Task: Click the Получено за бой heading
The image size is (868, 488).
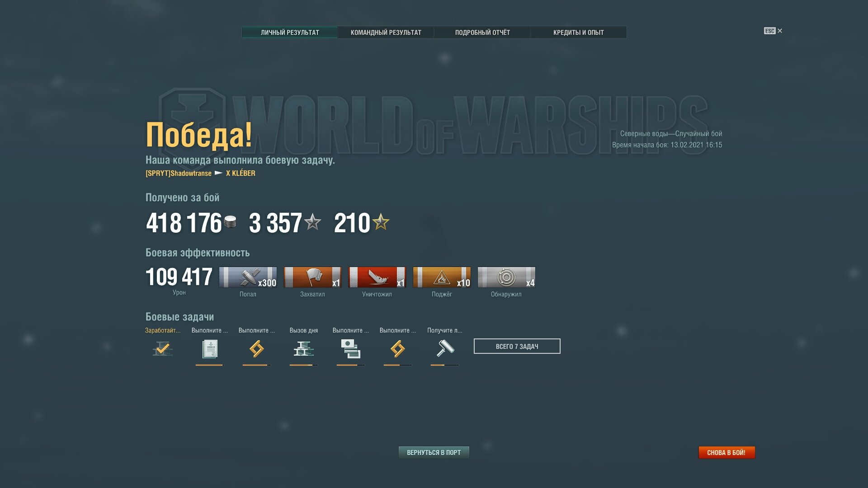Action: pyautogui.click(x=182, y=197)
